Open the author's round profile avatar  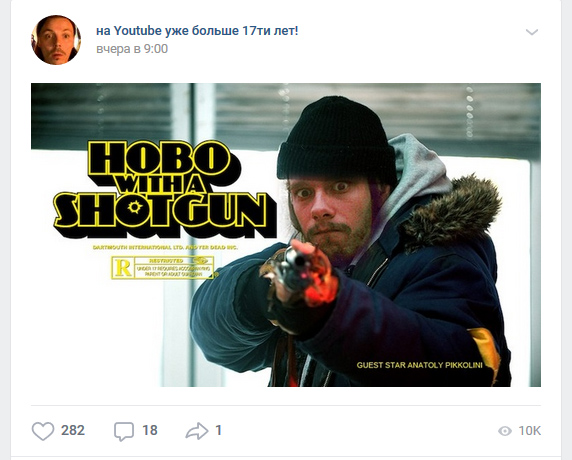point(56,40)
